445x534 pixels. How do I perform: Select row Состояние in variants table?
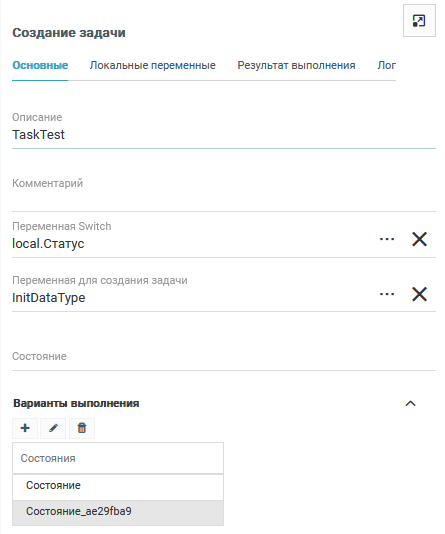(118, 485)
